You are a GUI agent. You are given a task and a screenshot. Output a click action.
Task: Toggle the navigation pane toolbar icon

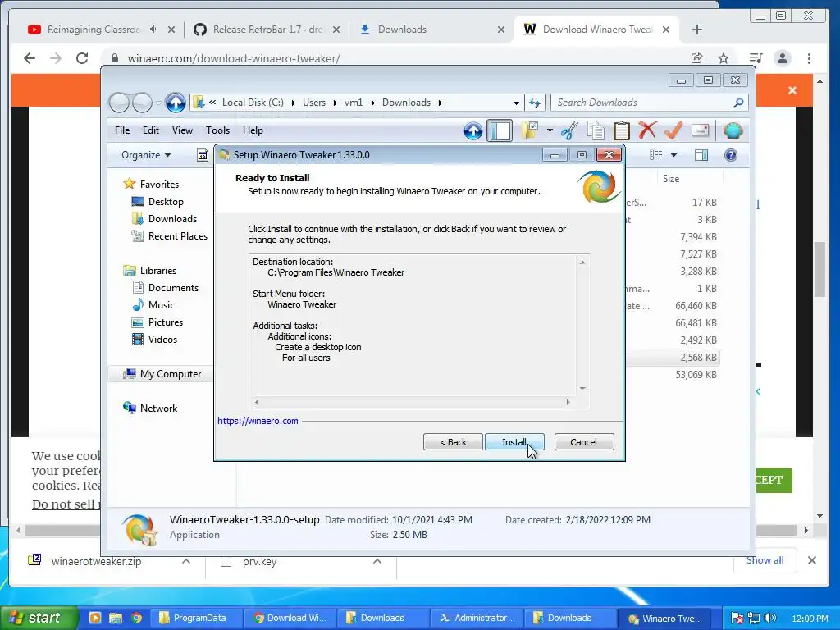tap(500, 130)
